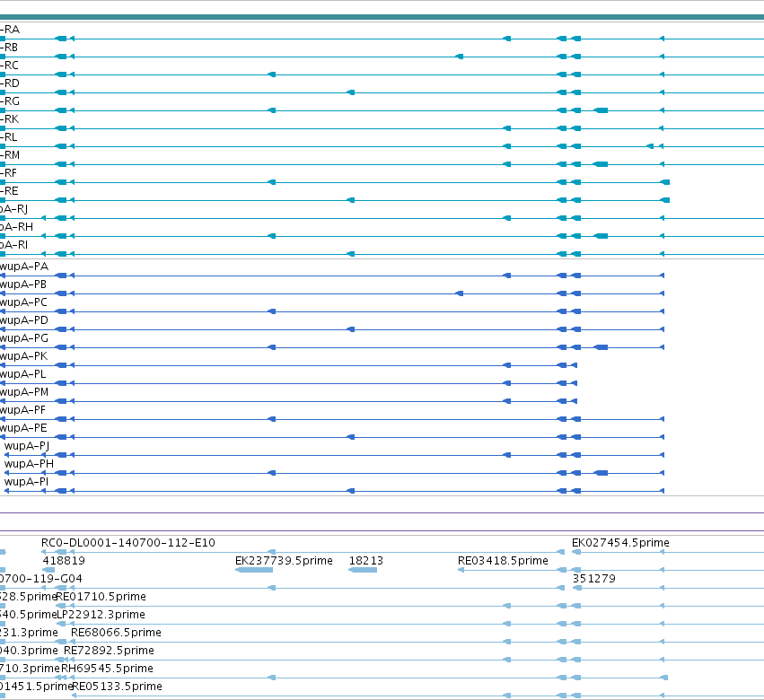Click the 418819 feature exon block
The image size is (764, 700).
click(48, 570)
